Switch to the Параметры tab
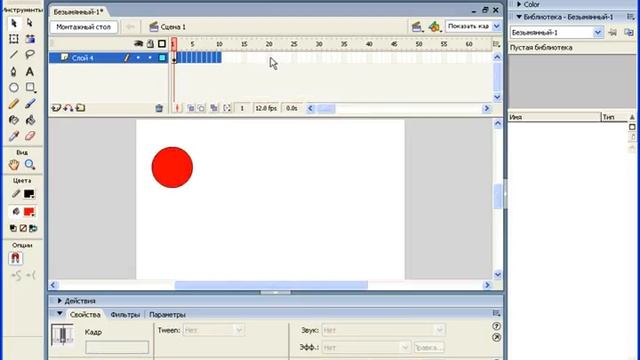 coord(167,315)
